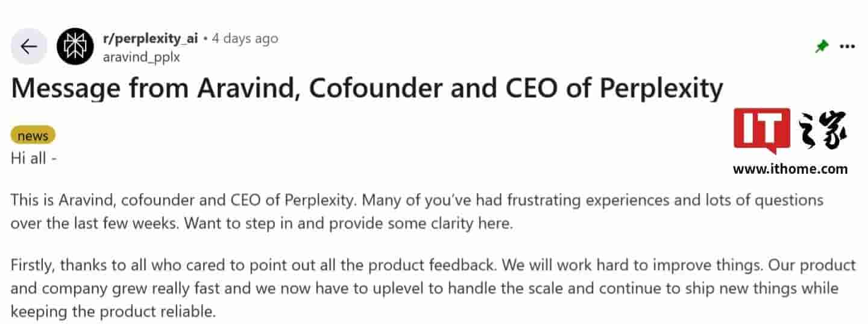Image resolution: width=868 pixels, height=324 pixels.
Task: Click the line "over the last few weeks"
Action: [x=261, y=223]
